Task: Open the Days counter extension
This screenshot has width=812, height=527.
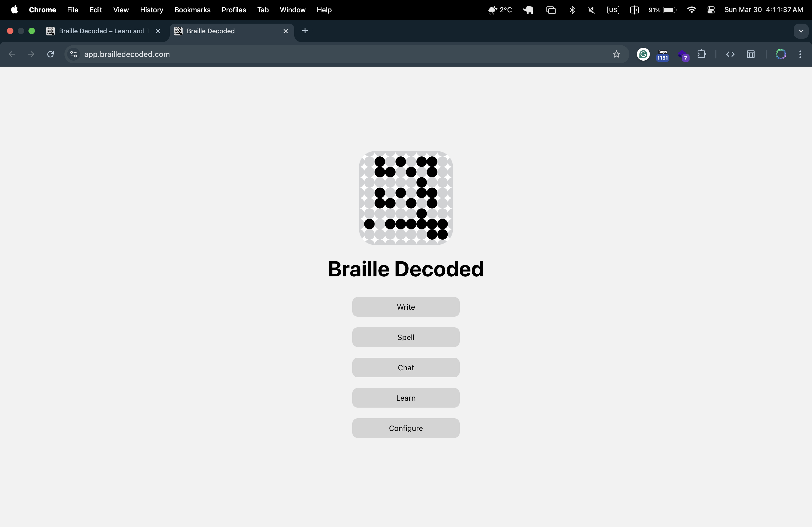Action: coord(662,54)
